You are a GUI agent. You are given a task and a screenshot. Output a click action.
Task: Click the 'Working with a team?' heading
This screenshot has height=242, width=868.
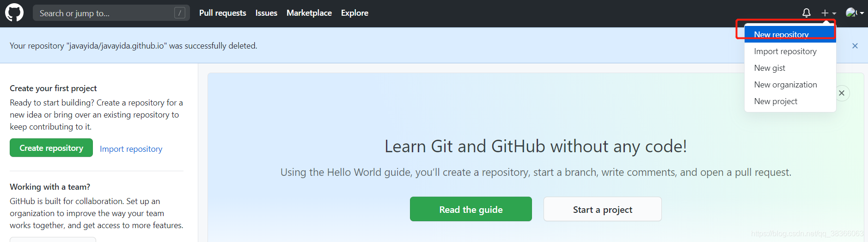50,187
